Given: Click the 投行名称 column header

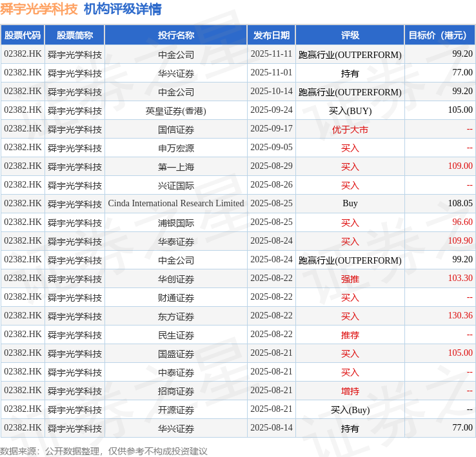Looking at the screenshot, I should (176, 35).
